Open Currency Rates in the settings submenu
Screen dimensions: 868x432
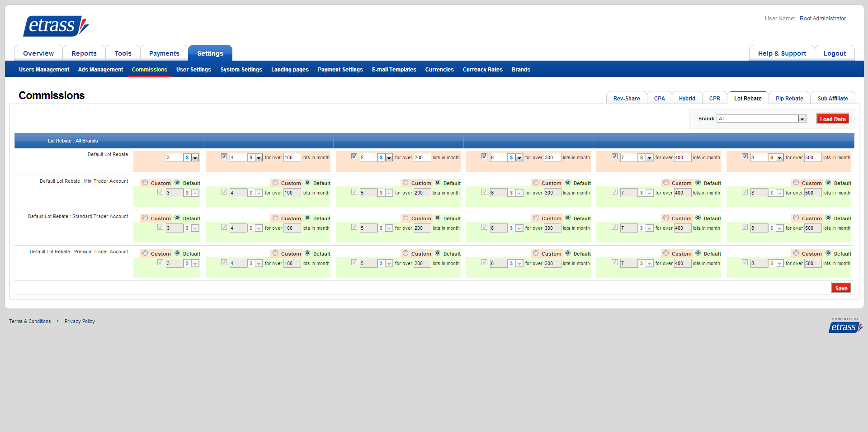482,70
